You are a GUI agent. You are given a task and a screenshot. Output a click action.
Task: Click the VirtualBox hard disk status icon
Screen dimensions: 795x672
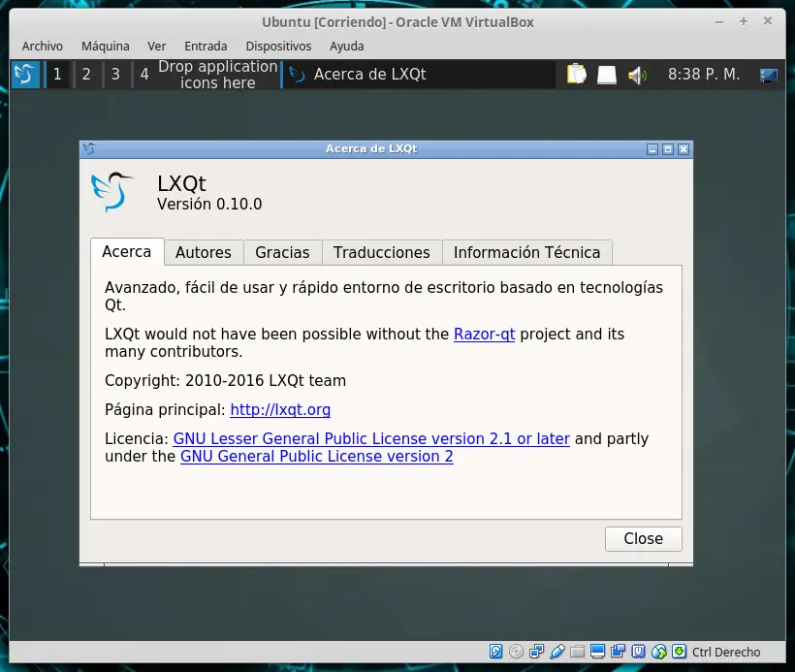click(x=495, y=652)
